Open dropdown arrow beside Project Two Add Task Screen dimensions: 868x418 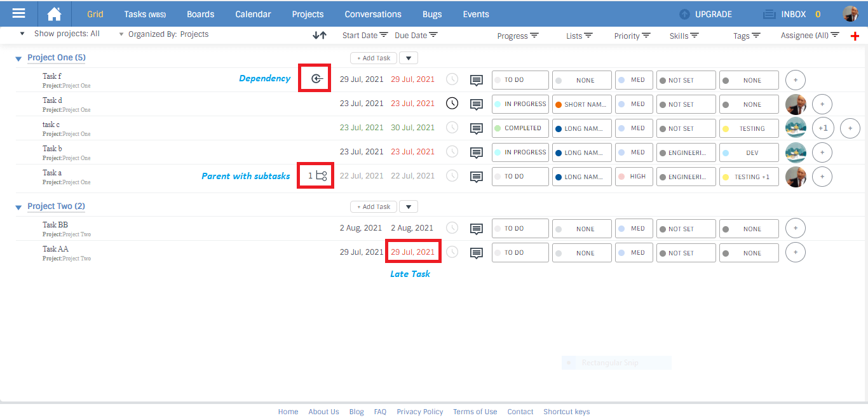point(409,207)
